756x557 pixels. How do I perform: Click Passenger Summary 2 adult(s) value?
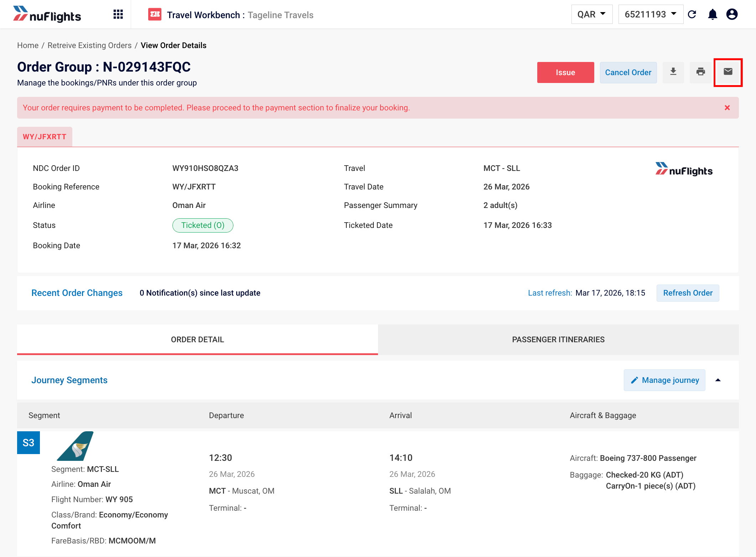point(500,205)
